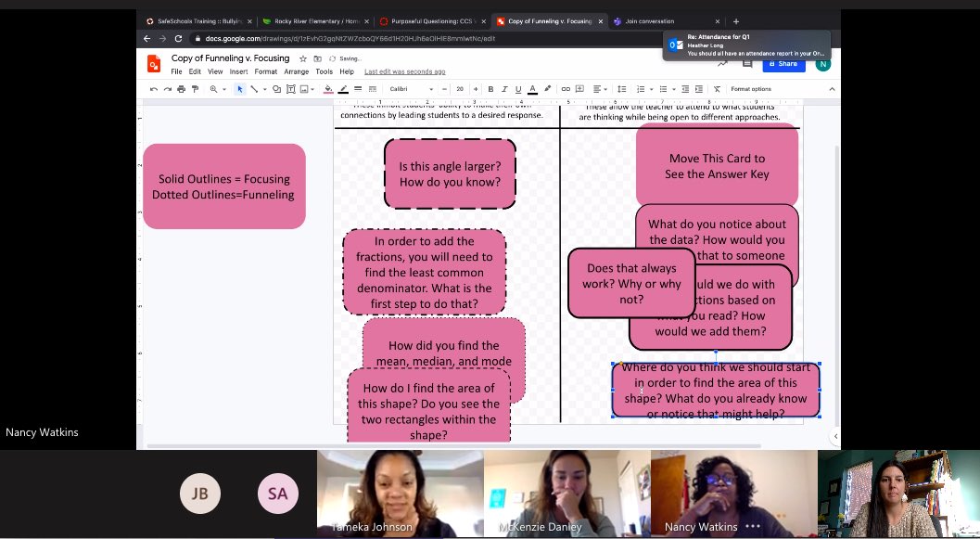Star the document
Image resolution: width=980 pixels, height=539 pixels.
tap(303, 58)
